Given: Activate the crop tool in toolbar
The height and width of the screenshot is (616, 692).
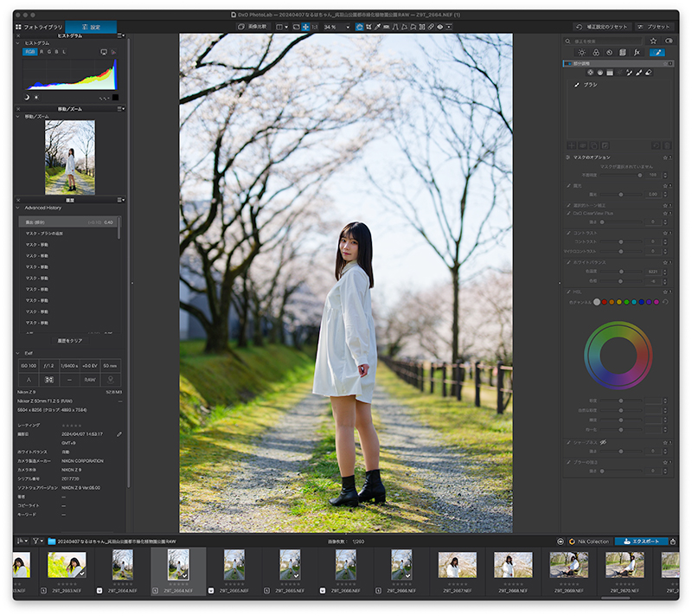Looking at the screenshot, I should [368, 27].
